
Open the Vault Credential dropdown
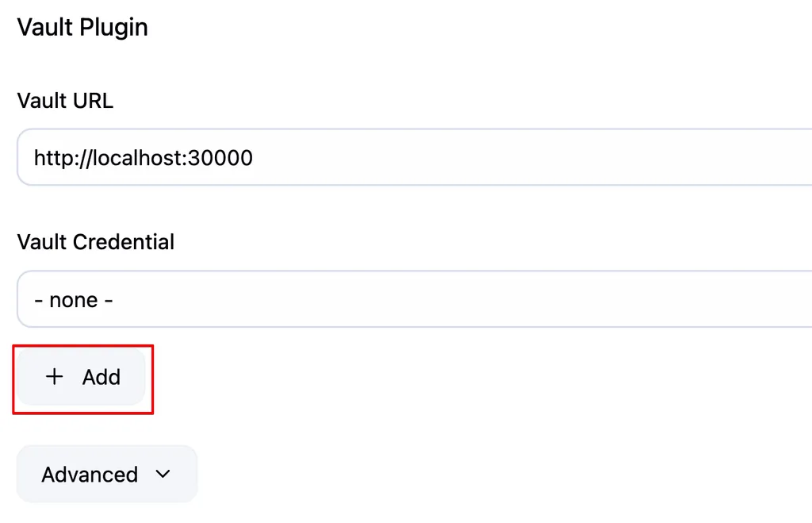coord(414,299)
